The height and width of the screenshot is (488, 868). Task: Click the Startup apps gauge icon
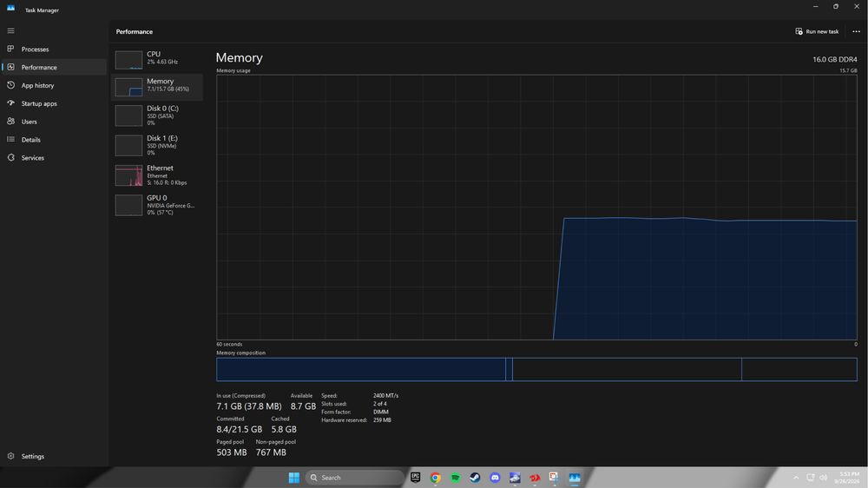pyautogui.click(x=10, y=103)
